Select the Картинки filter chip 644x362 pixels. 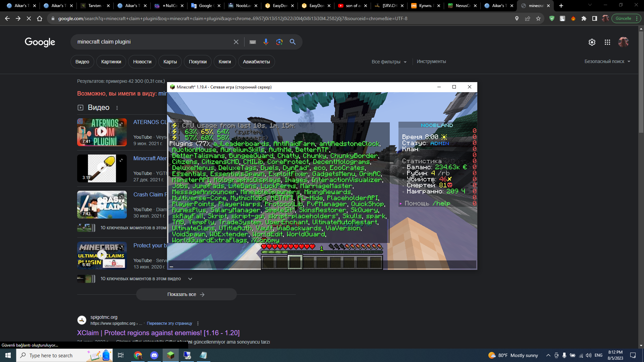coord(111,62)
